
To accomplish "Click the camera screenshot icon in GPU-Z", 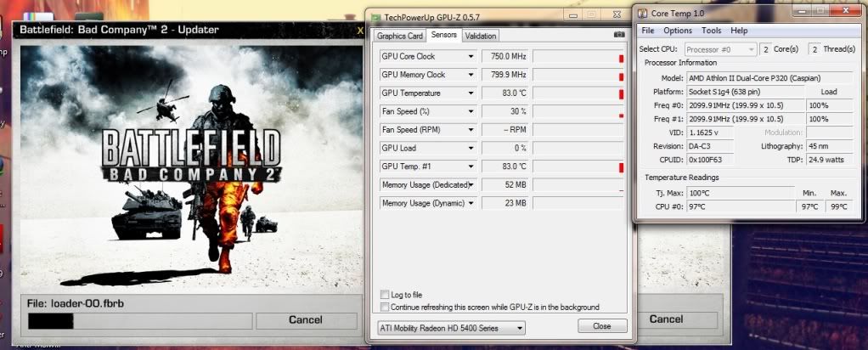I will (618, 36).
